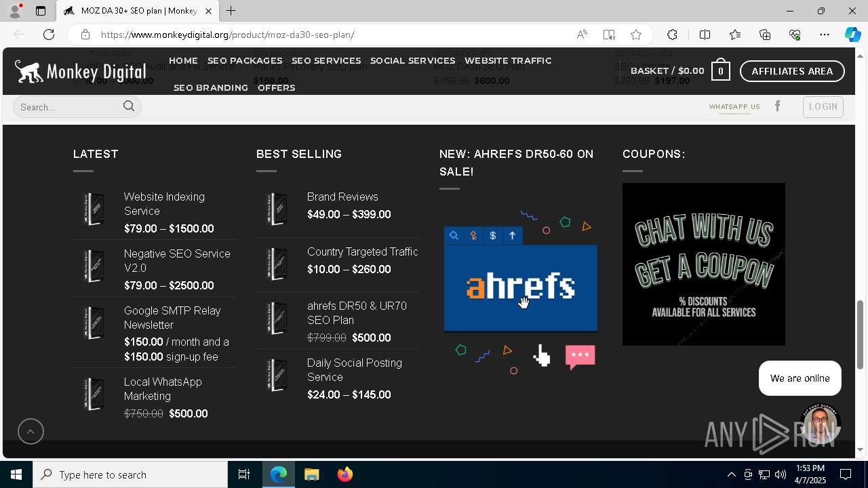The height and width of the screenshot is (488, 868).
Task: Open the taskbar clock and date
Action: click(x=810, y=474)
